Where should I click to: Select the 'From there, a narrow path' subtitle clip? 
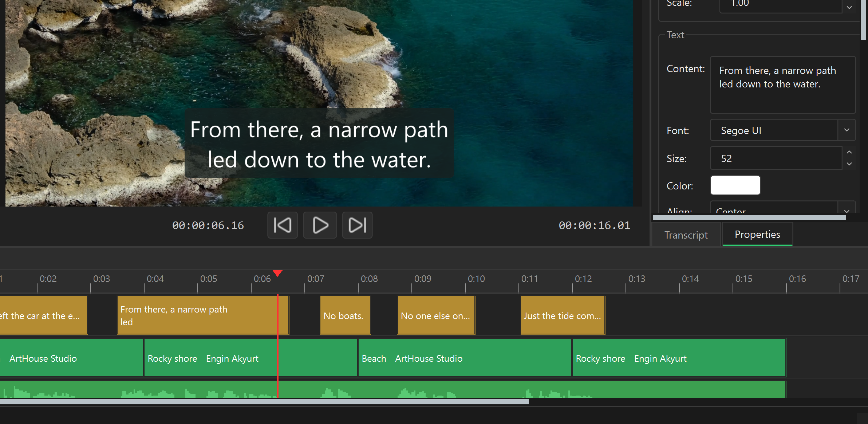[x=203, y=315]
